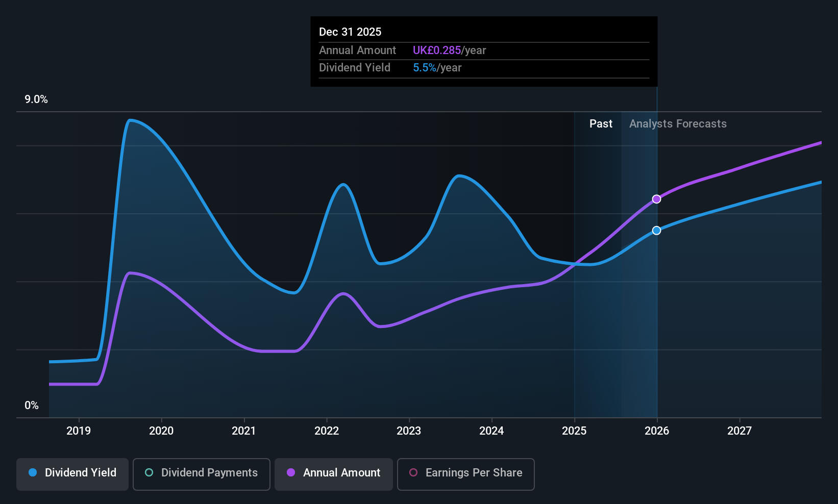Click the 2025 x-axis label
The width and height of the screenshot is (838, 504).
point(574,431)
